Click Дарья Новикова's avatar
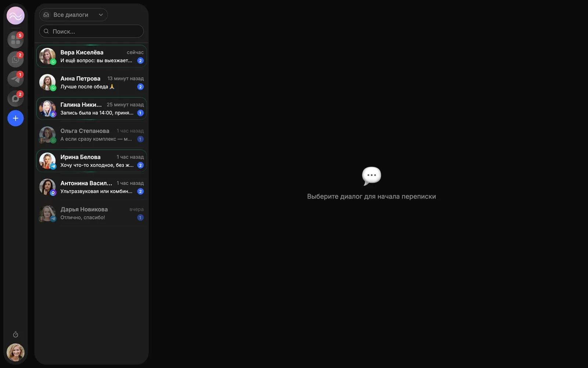The width and height of the screenshot is (588, 368). click(x=47, y=213)
